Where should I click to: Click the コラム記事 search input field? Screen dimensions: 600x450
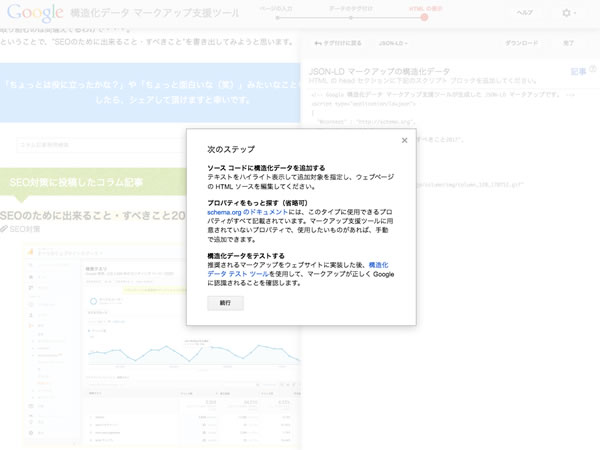[101, 145]
